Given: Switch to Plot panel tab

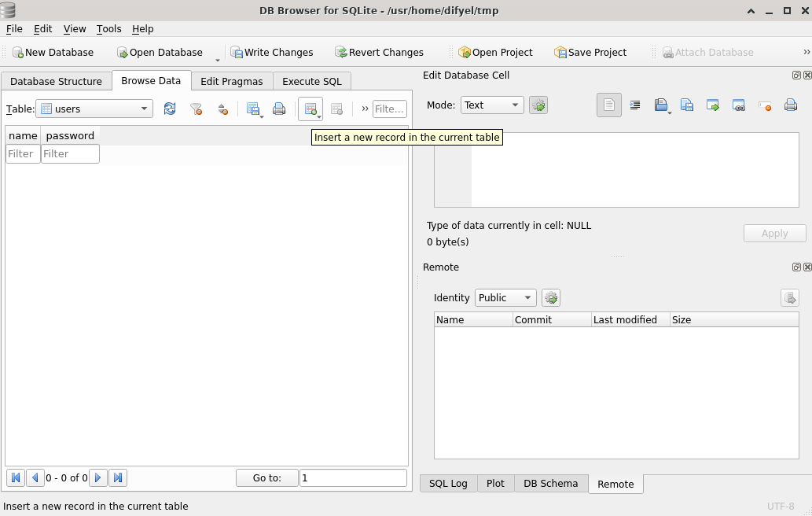Looking at the screenshot, I should (x=495, y=484).
